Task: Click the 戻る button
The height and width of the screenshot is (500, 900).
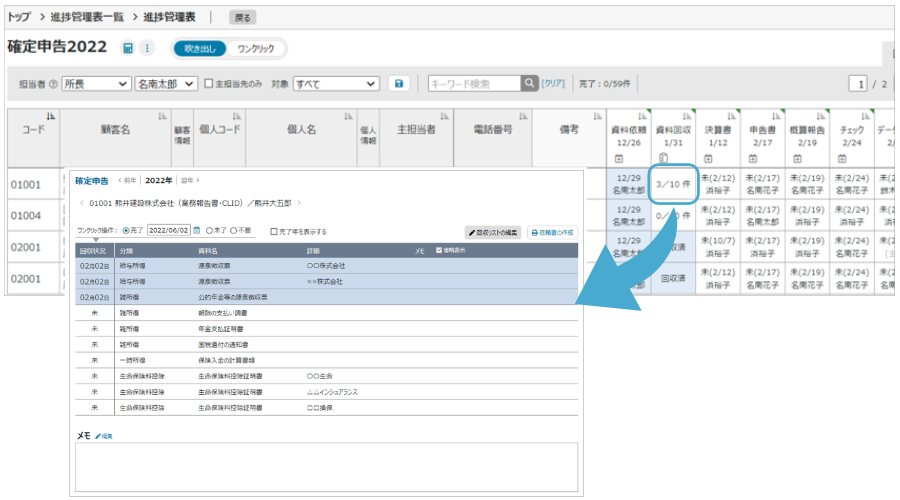Action: click(242, 17)
